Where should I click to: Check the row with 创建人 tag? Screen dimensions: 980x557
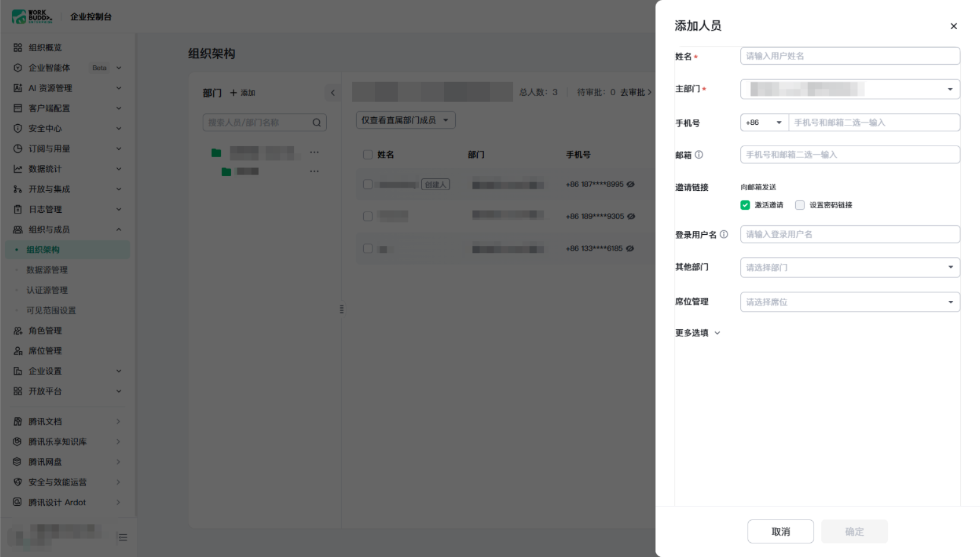(368, 184)
